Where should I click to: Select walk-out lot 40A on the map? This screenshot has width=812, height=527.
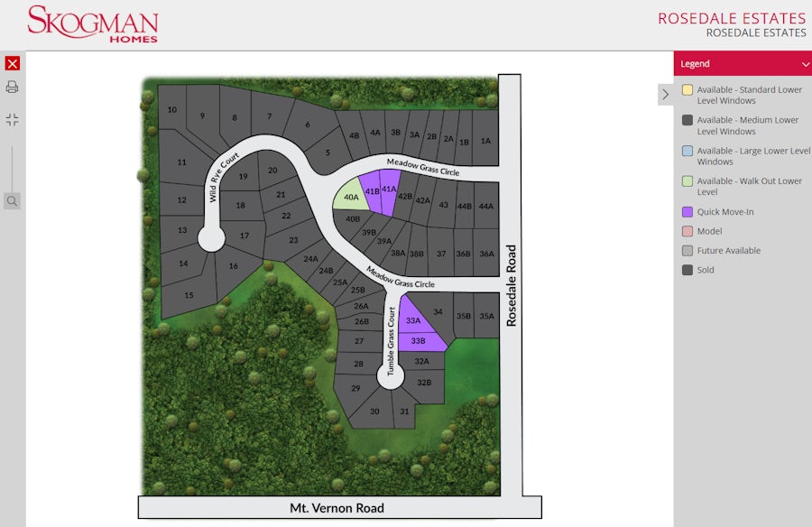point(352,197)
